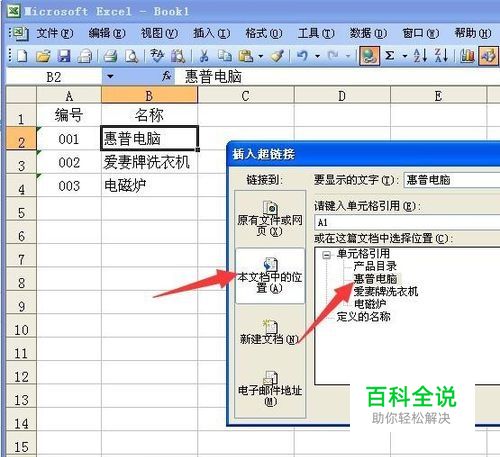500x457 pixels.
Task: Click the Select All corner box
Action: point(21,95)
